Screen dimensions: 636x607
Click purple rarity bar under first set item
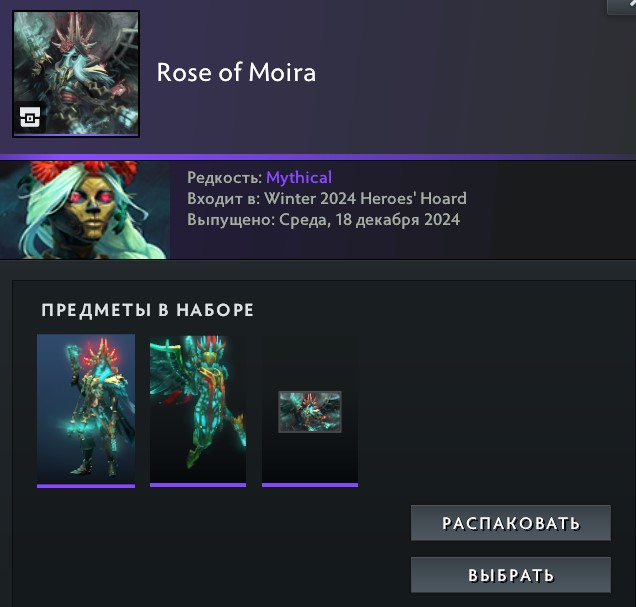[x=86, y=486]
